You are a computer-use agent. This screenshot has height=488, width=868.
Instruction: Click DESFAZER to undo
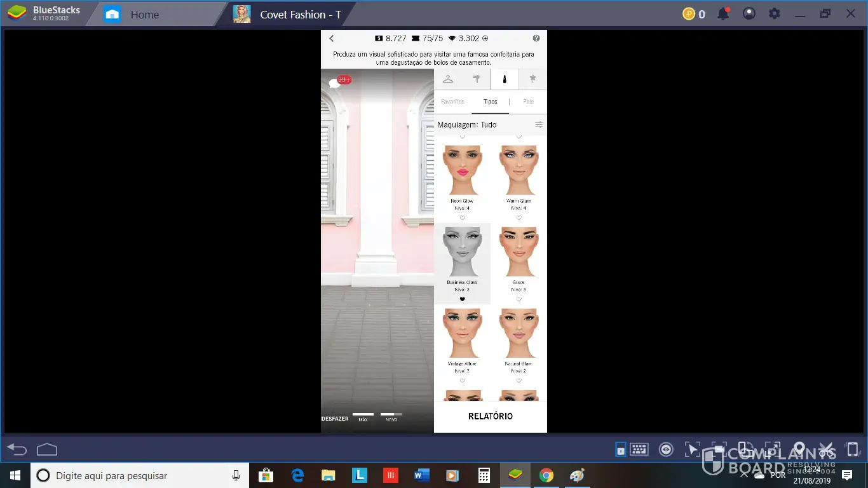[335, 419]
